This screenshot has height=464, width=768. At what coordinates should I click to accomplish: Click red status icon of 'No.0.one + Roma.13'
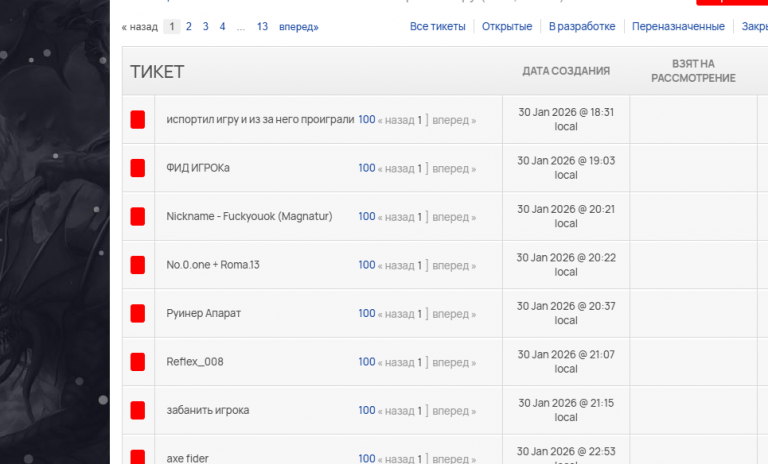click(x=138, y=265)
